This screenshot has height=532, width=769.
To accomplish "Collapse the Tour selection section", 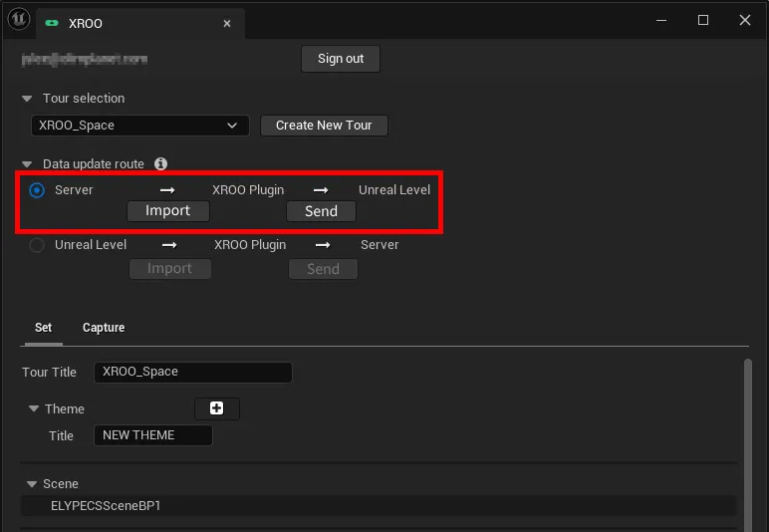I will [x=27, y=99].
